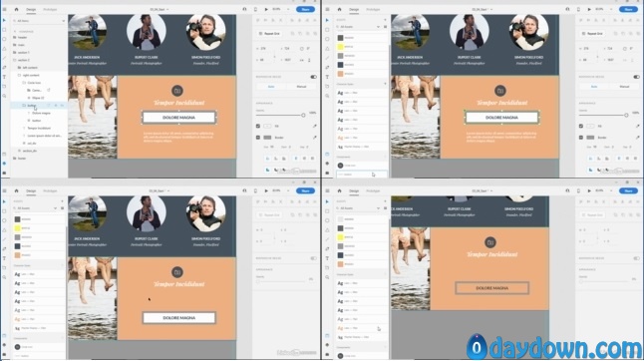The image size is (644, 361).
Task: Click the Fill eyedropper in the layers-panel window
Action: [x=315, y=126]
